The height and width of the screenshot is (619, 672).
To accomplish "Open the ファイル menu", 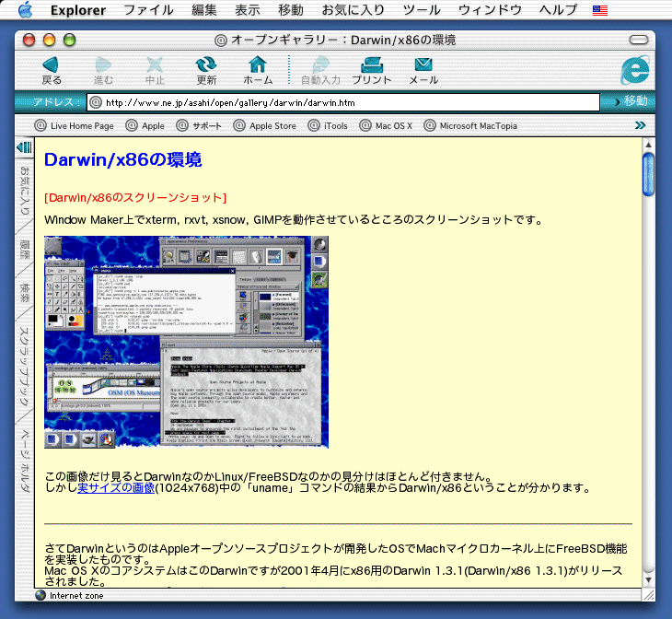I will click(148, 10).
